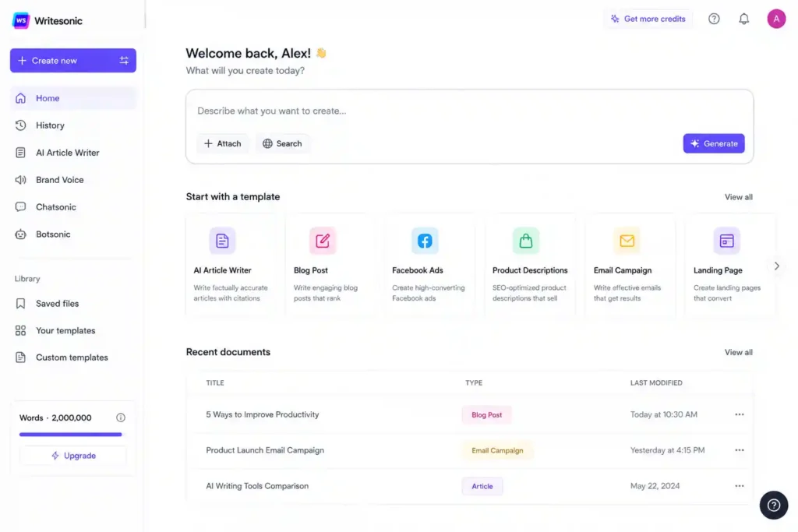This screenshot has height=532, width=798.
Task: Open options for Product Launch Email Campaign
Action: (739, 450)
